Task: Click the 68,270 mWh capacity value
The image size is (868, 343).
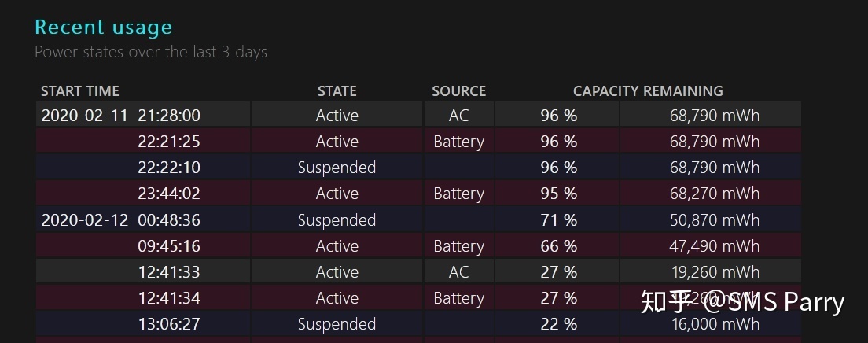Action: click(715, 194)
